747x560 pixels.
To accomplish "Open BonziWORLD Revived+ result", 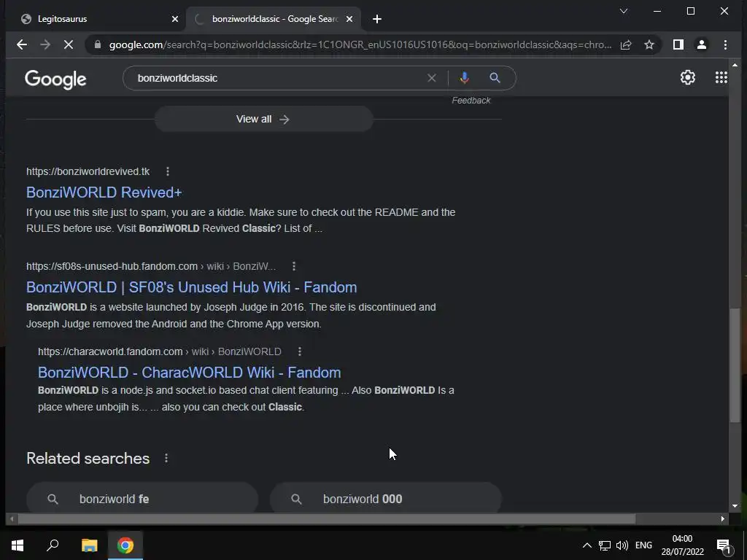I will (104, 192).
